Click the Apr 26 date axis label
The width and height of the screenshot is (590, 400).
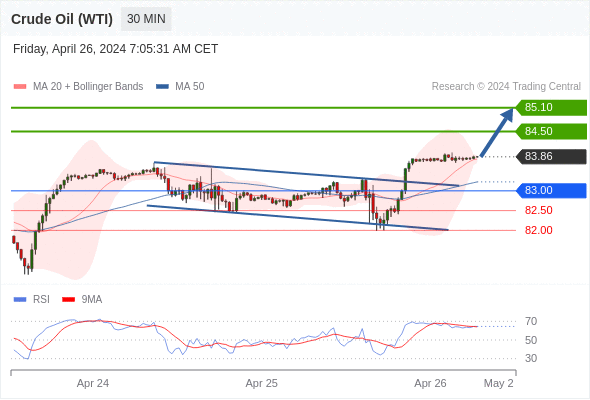[430, 383]
